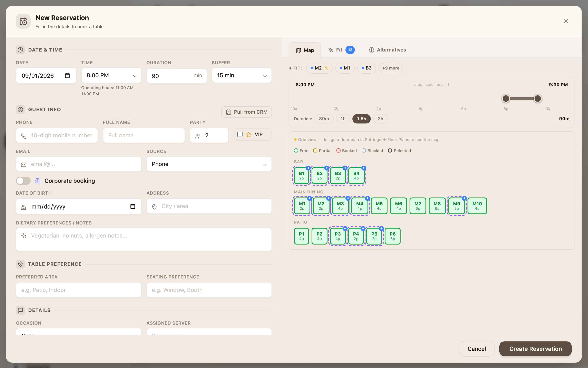The height and width of the screenshot is (368, 588).
Task: Select table P1 on the Patio
Action: 301,236
